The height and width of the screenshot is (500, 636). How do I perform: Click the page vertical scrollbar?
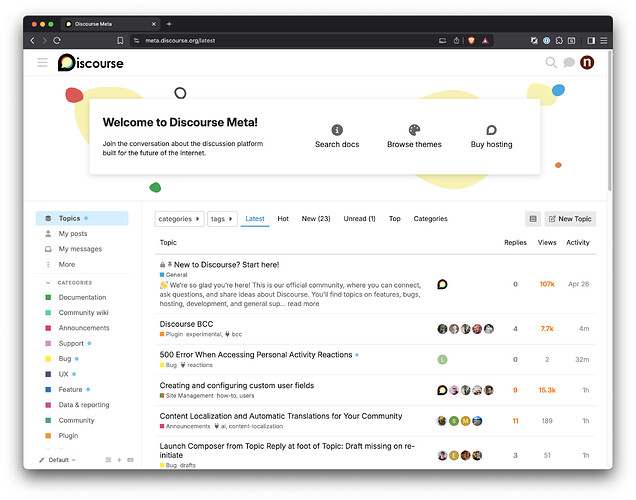click(x=610, y=122)
